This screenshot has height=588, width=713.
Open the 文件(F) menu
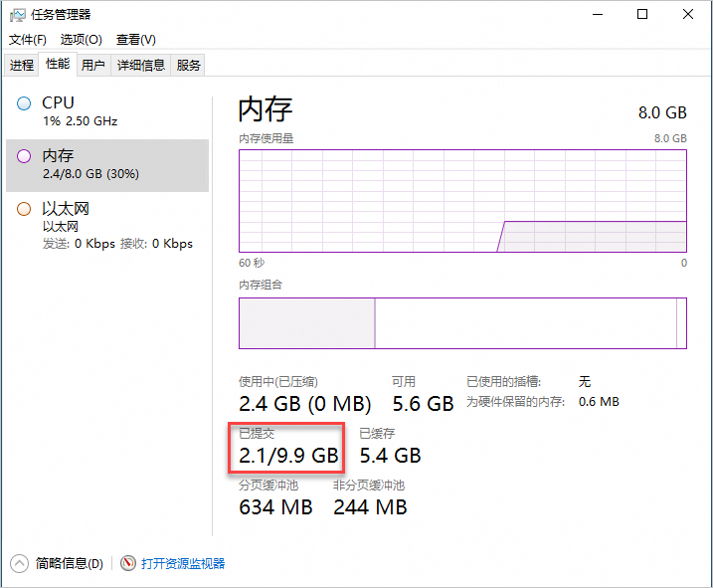(28, 40)
